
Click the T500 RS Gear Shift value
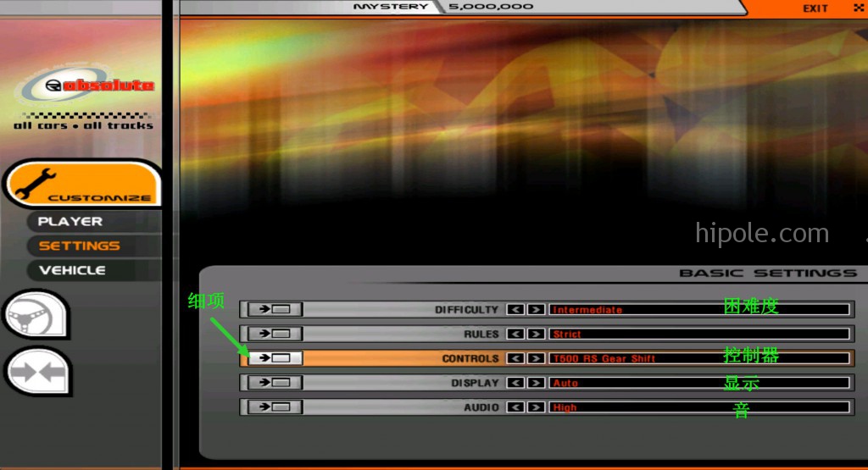point(699,358)
